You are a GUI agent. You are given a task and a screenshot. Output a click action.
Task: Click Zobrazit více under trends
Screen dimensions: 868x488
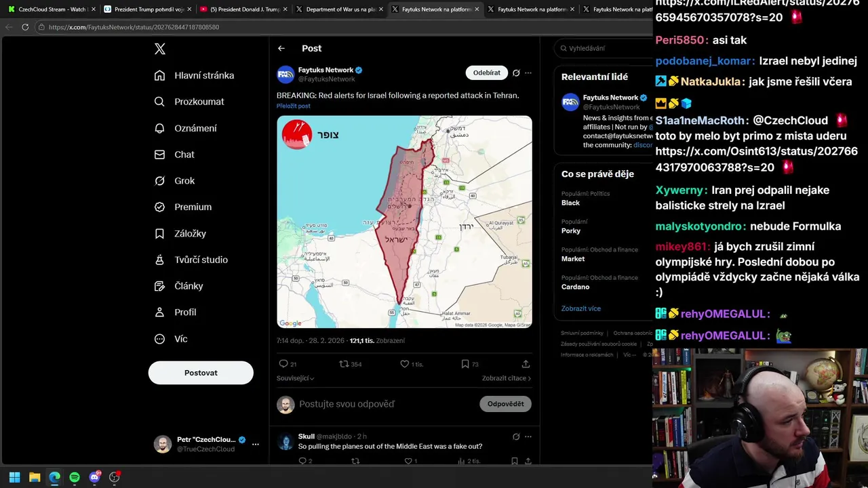(x=580, y=308)
